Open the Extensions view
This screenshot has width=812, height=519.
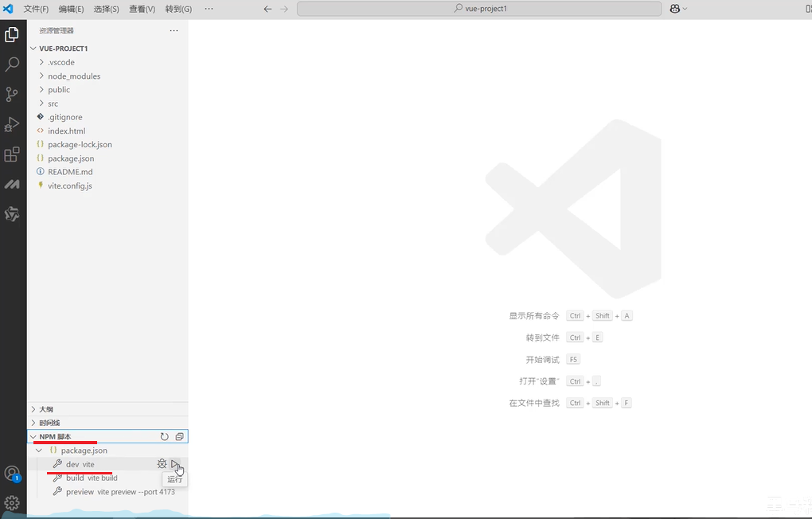point(12,154)
